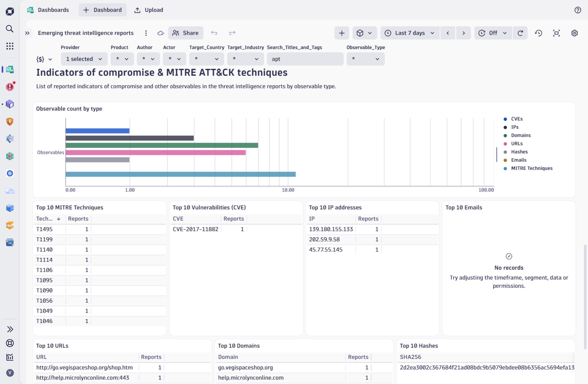Open the Actor filter dropdown
The image size is (588, 384).
(174, 59)
